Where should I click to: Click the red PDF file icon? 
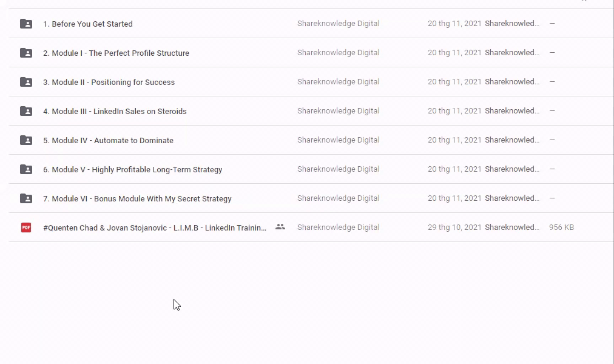click(x=26, y=227)
